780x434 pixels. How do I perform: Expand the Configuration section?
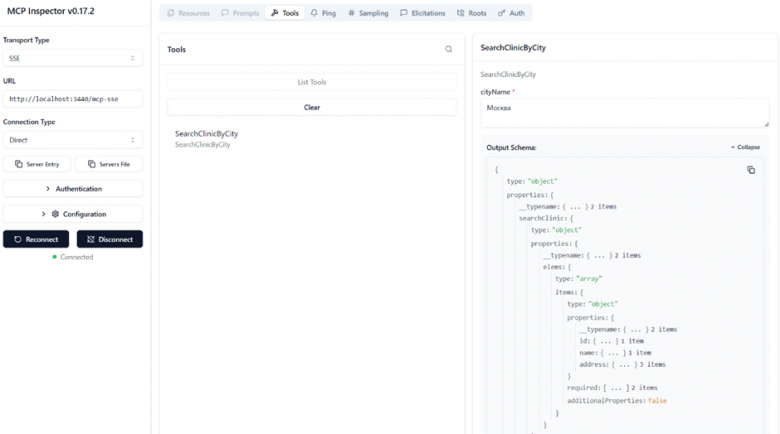click(73, 214)
